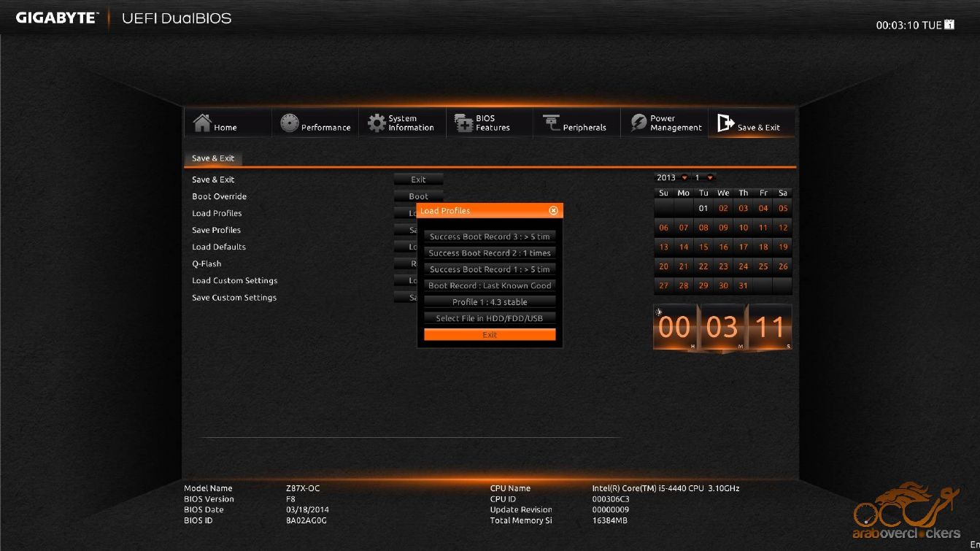Load Success Boot Record 2 profile
This screenshot has width=980, height=551.
pyautogui.click(x=490, y=253)
